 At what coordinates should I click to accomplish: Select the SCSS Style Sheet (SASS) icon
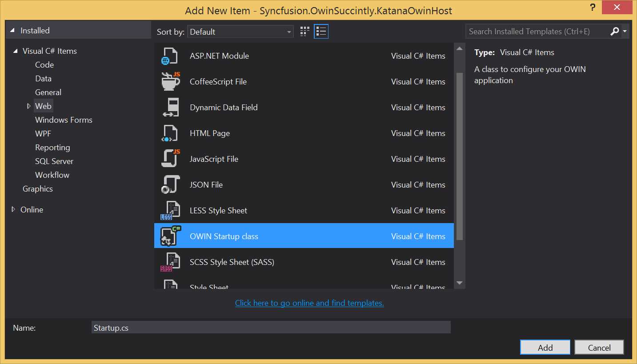click(170, 262)
